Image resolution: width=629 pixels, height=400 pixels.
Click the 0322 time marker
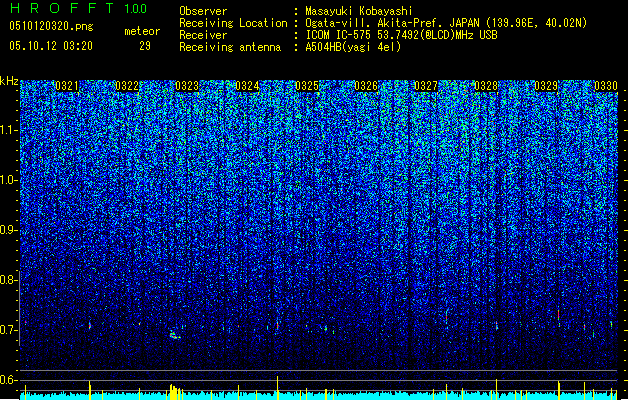(127, 86)
